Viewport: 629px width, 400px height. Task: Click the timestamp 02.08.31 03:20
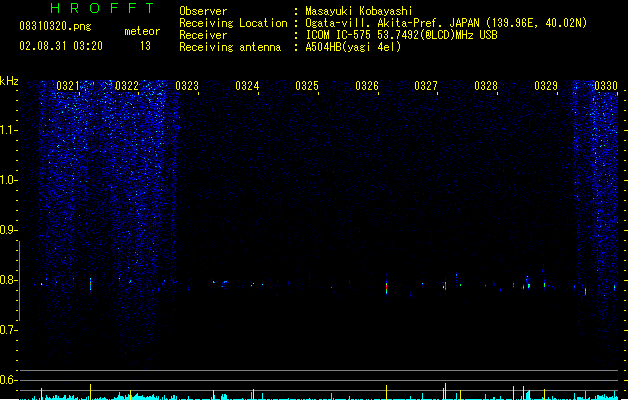tap(61, 46)
